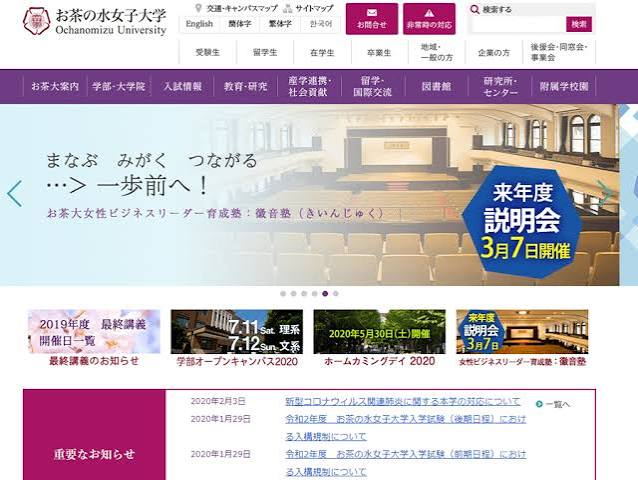Viewport: 638px width, 480px height.
Task: Open 研究所・センター menu
Action: pyautogui.click(x=500, y=86)
